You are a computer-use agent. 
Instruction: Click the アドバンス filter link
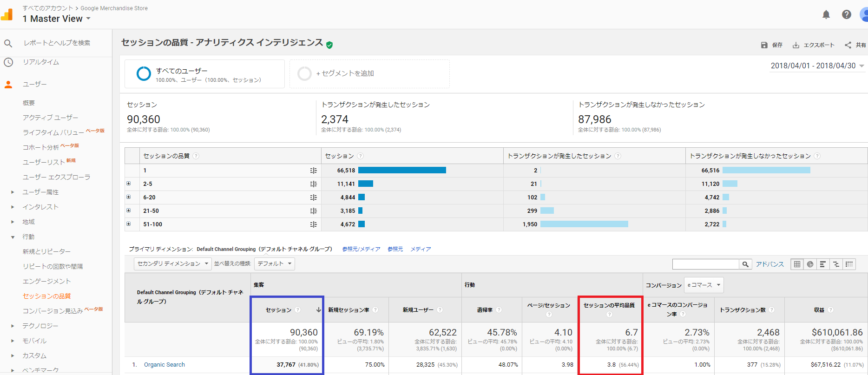pos(769,264)
